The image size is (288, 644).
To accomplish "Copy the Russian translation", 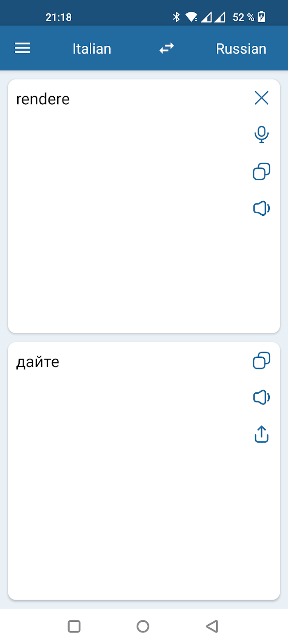I will coord(262,361).
